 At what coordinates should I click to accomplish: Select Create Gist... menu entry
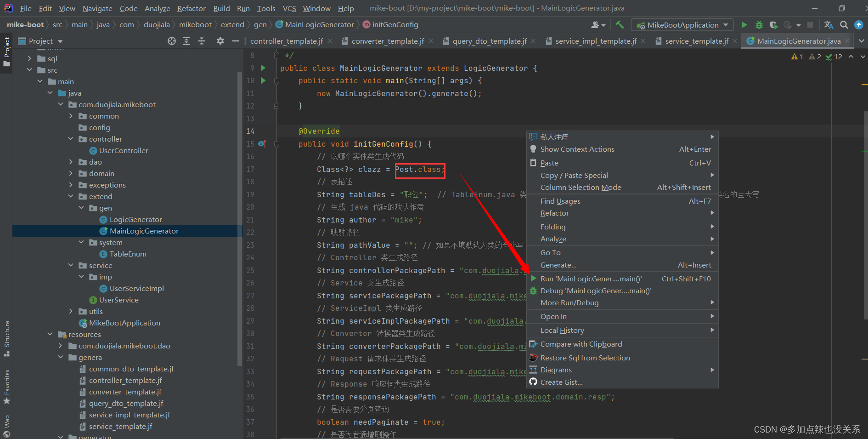(x=622, y=382)
